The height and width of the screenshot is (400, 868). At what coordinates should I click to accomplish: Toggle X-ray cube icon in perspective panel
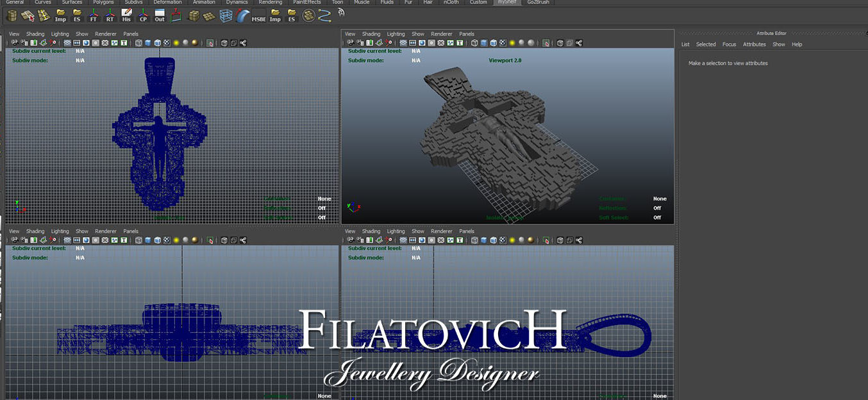560,43
